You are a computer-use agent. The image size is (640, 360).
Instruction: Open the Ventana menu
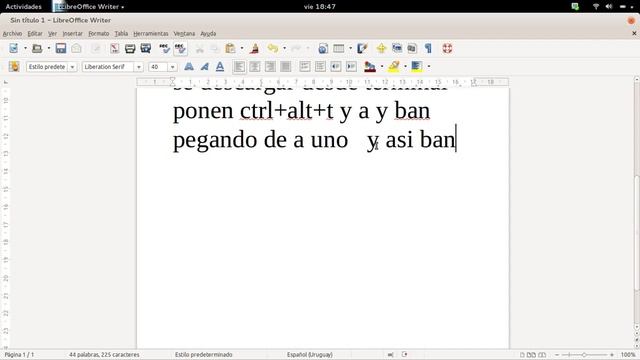(184, 33)
